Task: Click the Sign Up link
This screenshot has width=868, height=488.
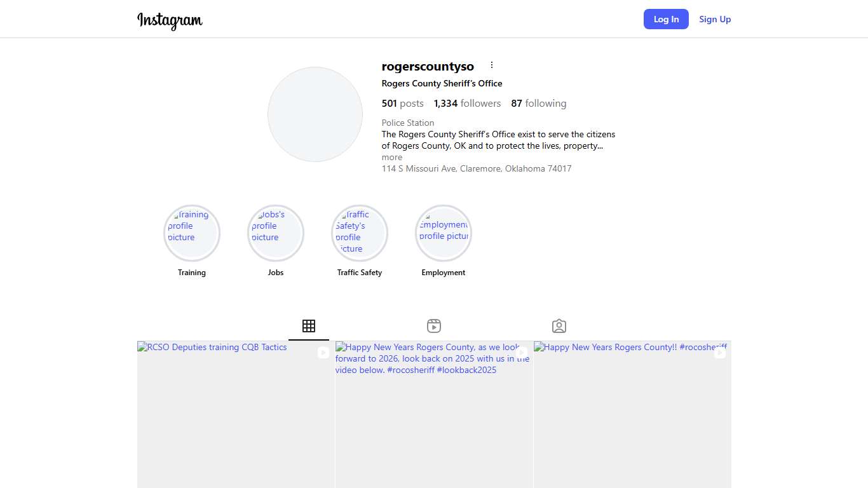Action: pyautogui.click(x=715, y=19)
